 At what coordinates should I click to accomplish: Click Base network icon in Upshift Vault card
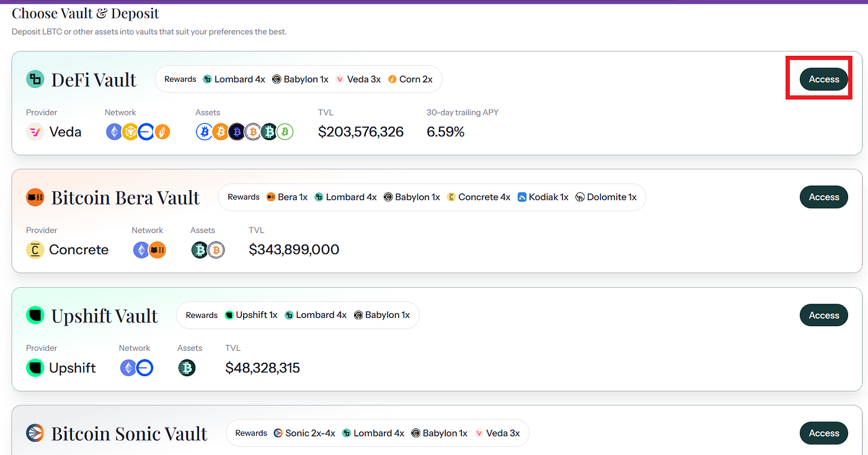(x=144, y=368)
